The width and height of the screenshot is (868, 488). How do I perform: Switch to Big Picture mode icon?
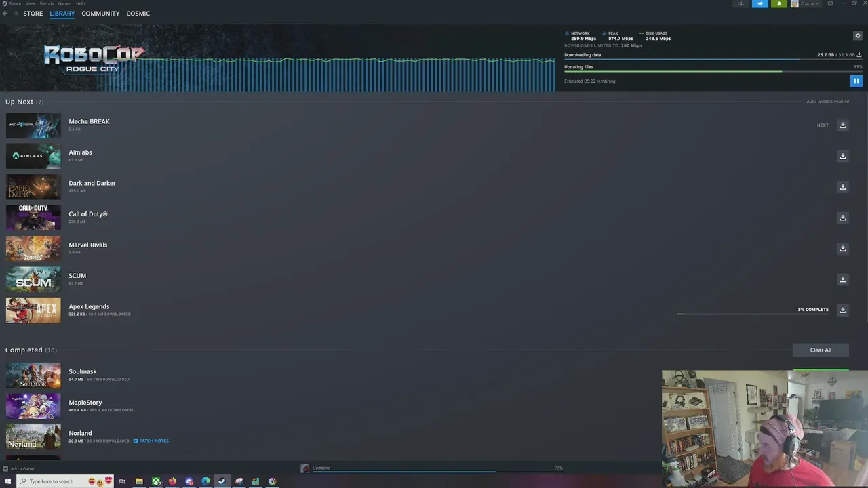pyautogui.click(x=830, y=3)
